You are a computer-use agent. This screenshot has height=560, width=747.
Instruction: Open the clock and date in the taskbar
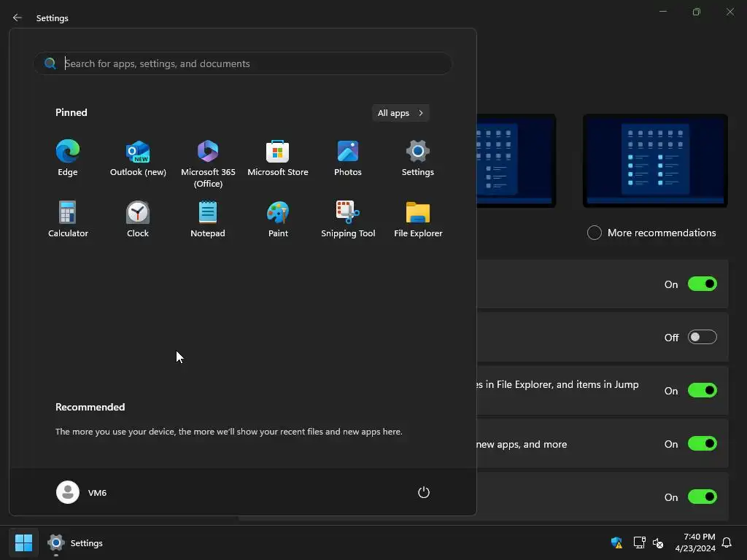tap(695, 542)
